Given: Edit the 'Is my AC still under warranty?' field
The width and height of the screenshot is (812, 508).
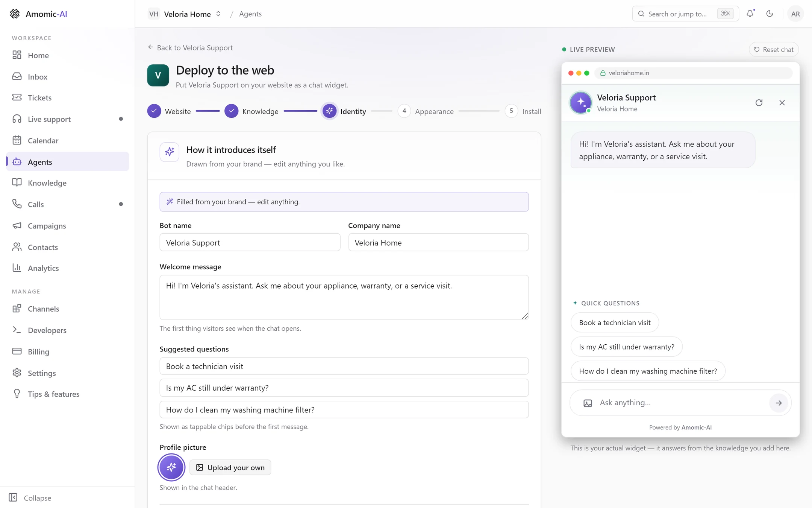Looking at the screenshot, I should click(x=344, y=388).
